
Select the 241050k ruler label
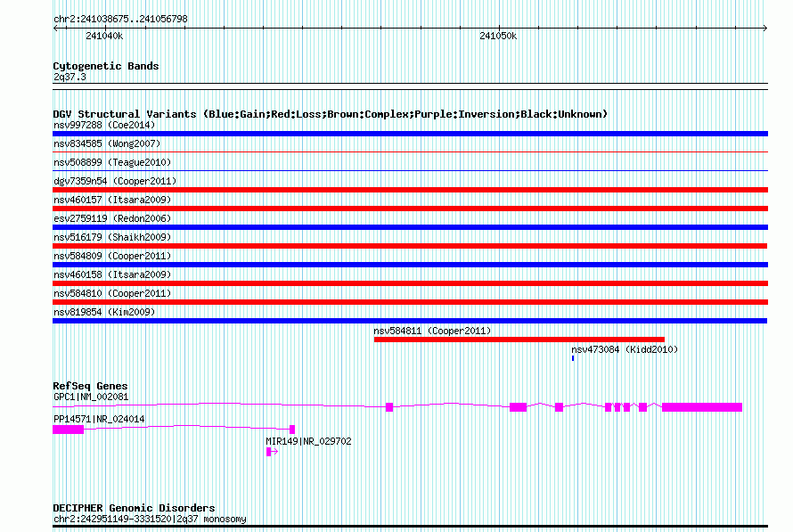tap(498, 36)
